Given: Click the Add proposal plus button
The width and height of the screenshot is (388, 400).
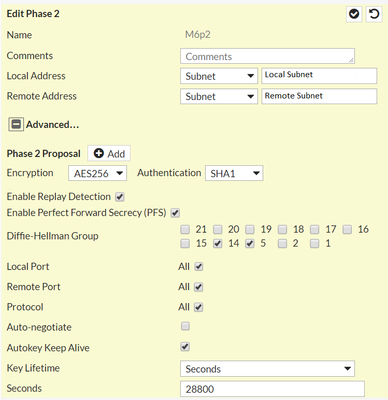Looking at the screenshot, I should pos(109,154).
